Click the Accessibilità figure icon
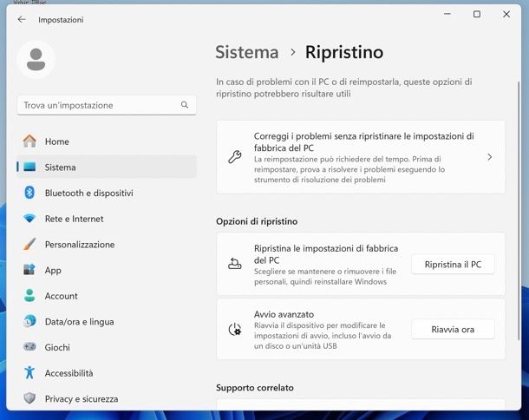This screenshot has width=529, height=420. [x=29, y=373]
